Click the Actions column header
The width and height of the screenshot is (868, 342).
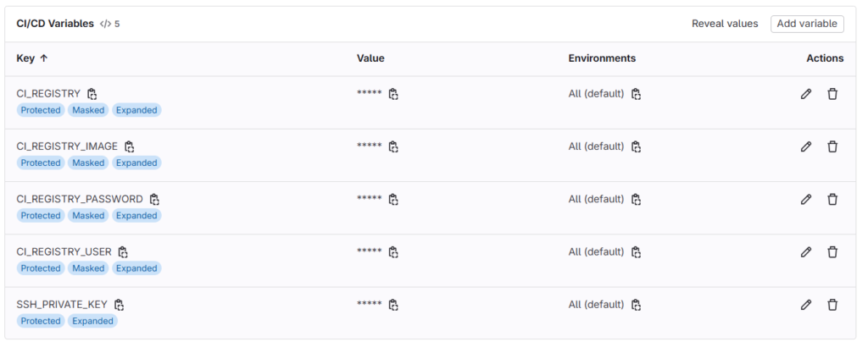[x=825, y=58]
